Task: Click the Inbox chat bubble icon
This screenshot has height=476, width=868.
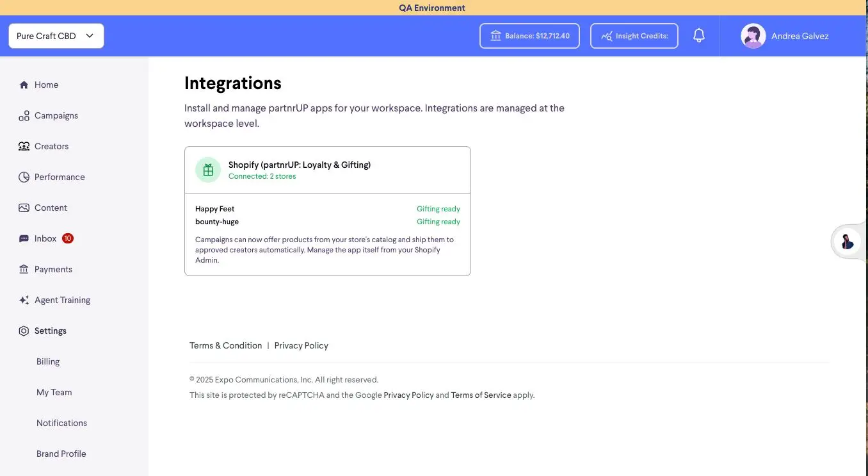Action: click(24, 238)
